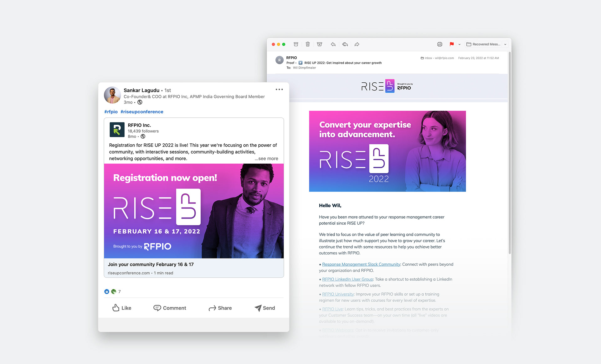Open Sankar Lagudu's profile photo

[112, 95]
